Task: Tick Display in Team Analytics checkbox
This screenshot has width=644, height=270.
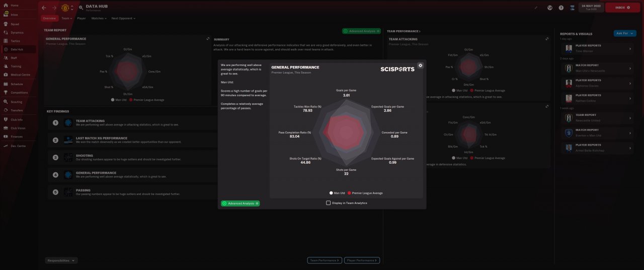Action: pos(329,203)
